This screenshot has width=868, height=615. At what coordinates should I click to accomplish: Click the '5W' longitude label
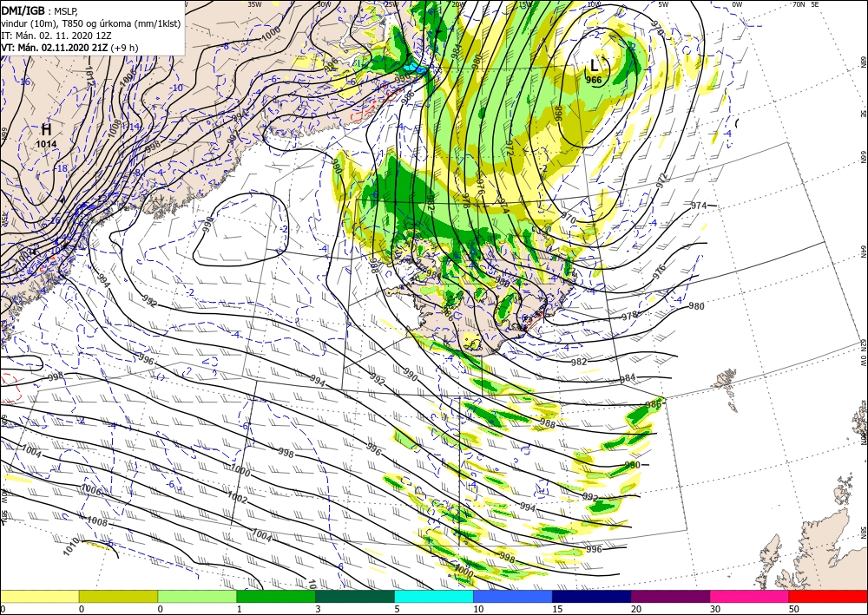pyautogui.click(x=664, y=4)
